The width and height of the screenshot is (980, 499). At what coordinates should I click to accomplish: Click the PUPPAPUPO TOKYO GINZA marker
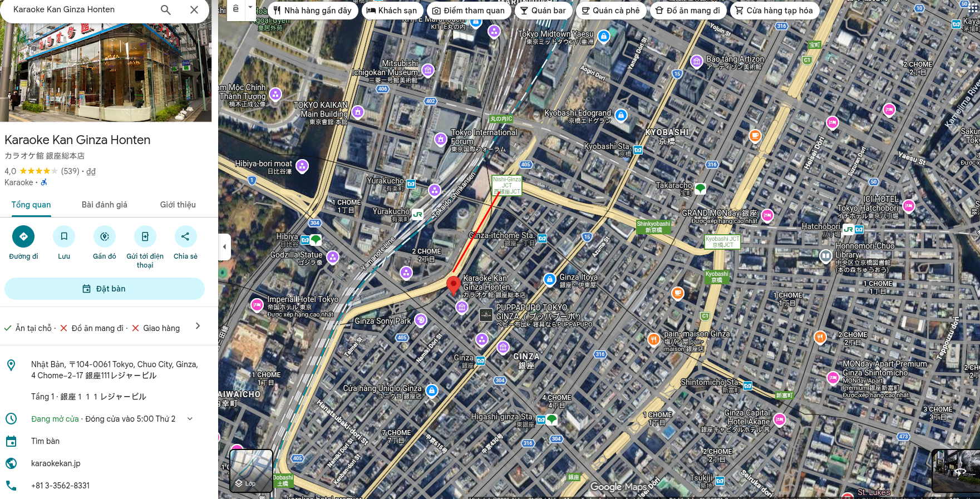[486, 315]
